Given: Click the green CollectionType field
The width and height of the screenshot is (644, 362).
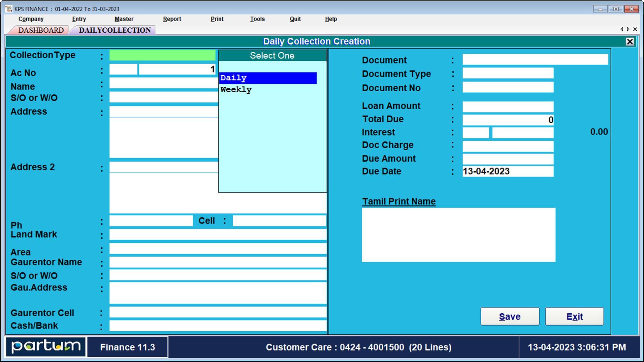Looking at the screenshot, I should coord(162,55).
